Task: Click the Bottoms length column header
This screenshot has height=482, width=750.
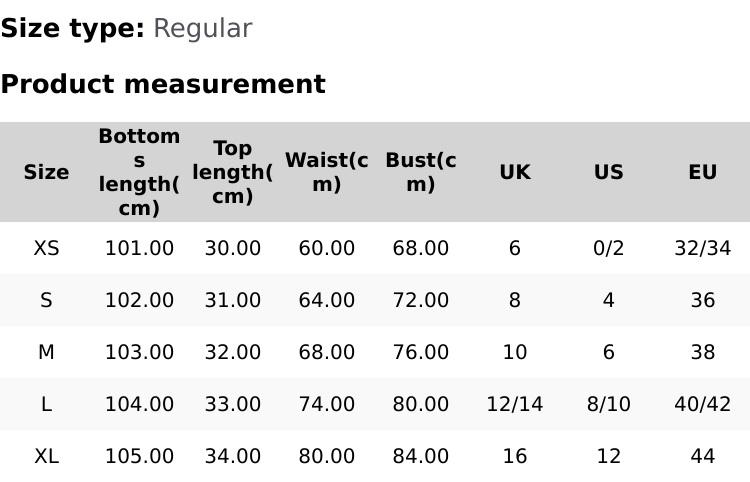Action: [139, 172]
